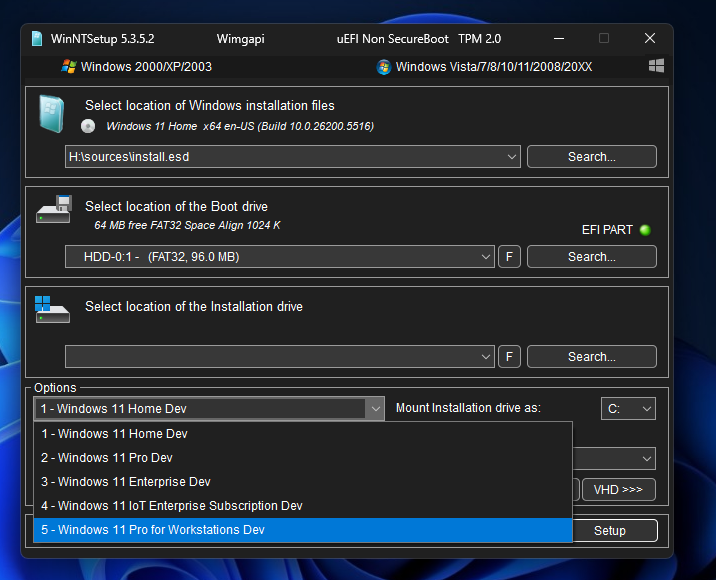
Task: Click the Windows XP flag icon
Action: click(69, 66)
